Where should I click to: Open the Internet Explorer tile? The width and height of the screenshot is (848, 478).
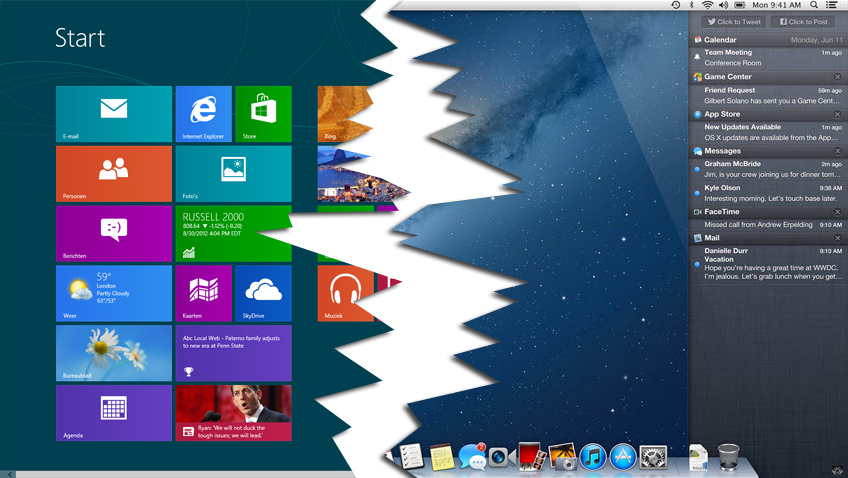click(x=203, y=114)
